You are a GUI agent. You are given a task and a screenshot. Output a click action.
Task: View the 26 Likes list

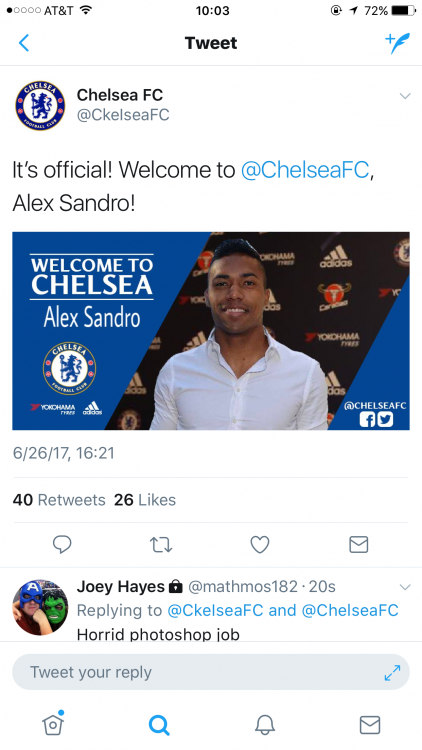(x=145, y=500)
